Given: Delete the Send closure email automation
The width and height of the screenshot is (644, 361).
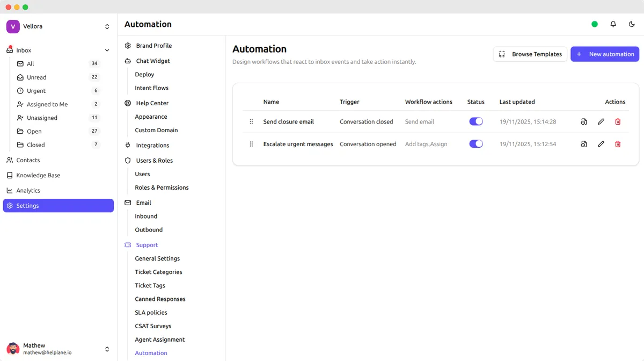Looking at the screenshot, I should [x=618, y=121].
